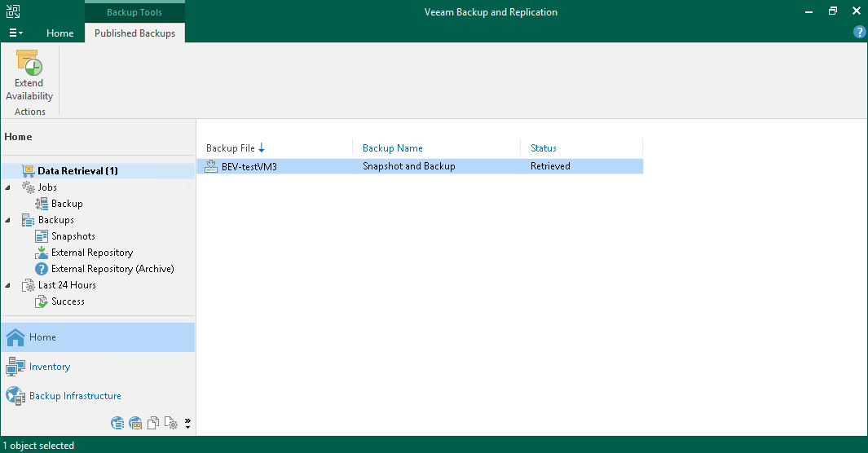Click the Data Retrieval cart icon
Image resolution: width=868 pixels, height=453 pixels.
pyautogui.click(x=29, y=171)
